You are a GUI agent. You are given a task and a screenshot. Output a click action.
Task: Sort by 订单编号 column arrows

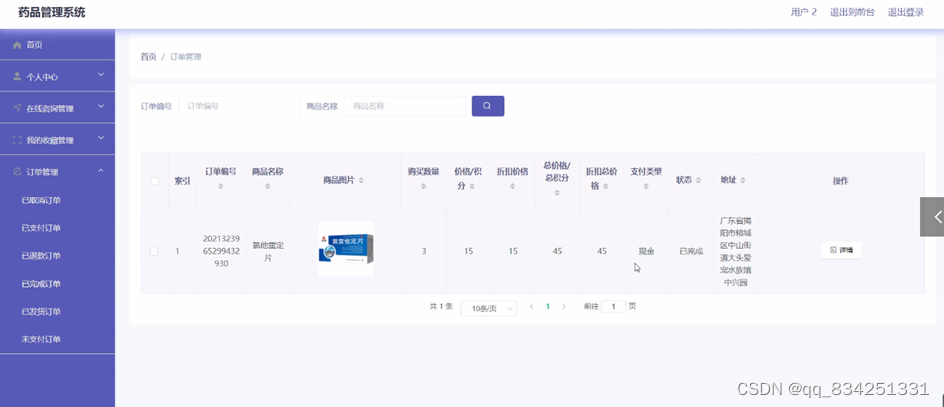pos(220,186)
